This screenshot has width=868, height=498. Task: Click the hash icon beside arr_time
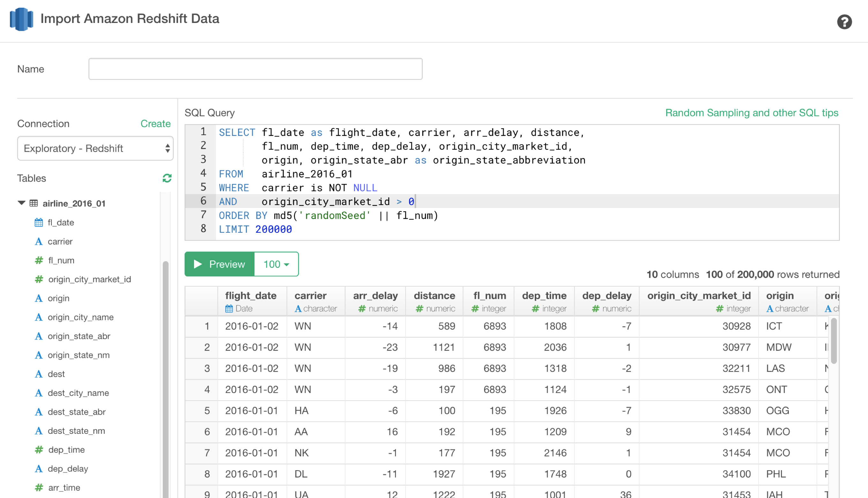pos(39,487)
